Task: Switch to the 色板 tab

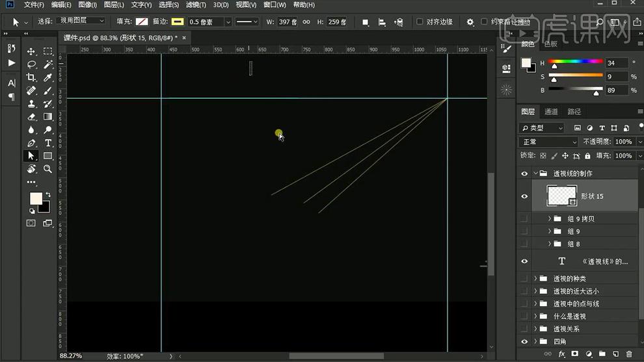Action: (x=551, y=44)
